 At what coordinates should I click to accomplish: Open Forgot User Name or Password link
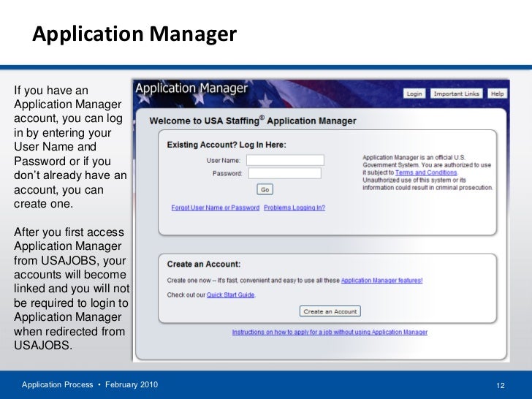click(x=215, y=208)
